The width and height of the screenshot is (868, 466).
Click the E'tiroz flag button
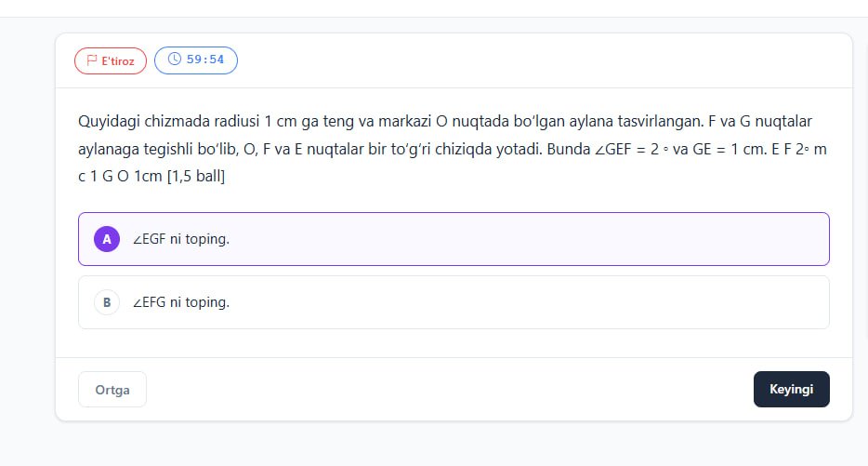[111, 61]
